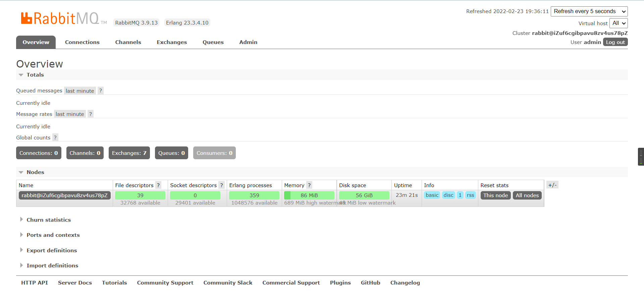
Task: Open Commercial Support link
Action: (x=291, y=283)
